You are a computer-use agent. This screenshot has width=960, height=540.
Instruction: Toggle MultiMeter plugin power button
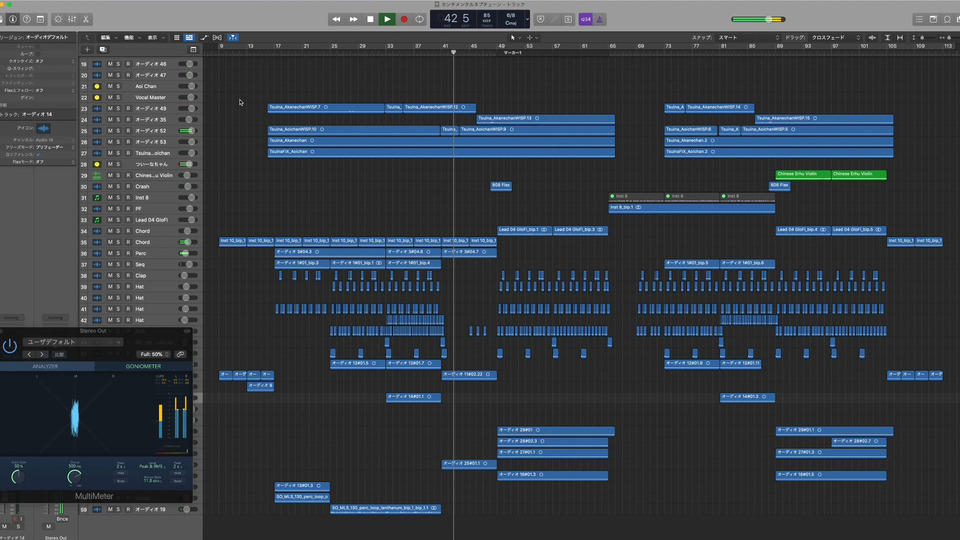pyautogui.click(x=10, y=346)
